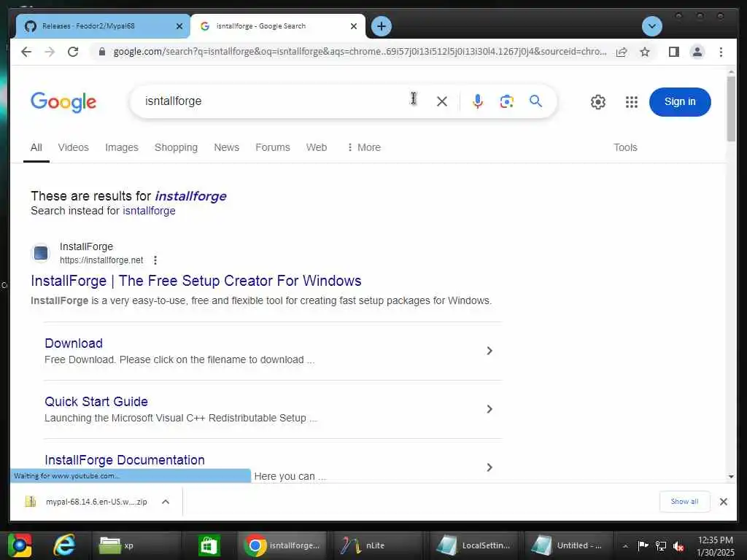Image resolution: width=747 pixels, height=560 pixels.
Task: Open Internet Explorer from taskbar
Action: tap(64, 545)
